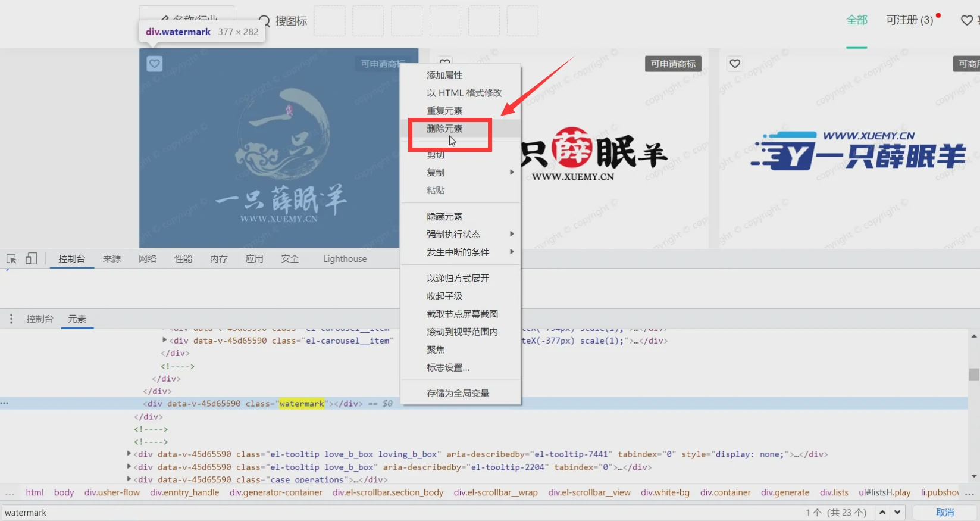Expand the love_b_box tooltip-2204 div node

pos(129,467)
